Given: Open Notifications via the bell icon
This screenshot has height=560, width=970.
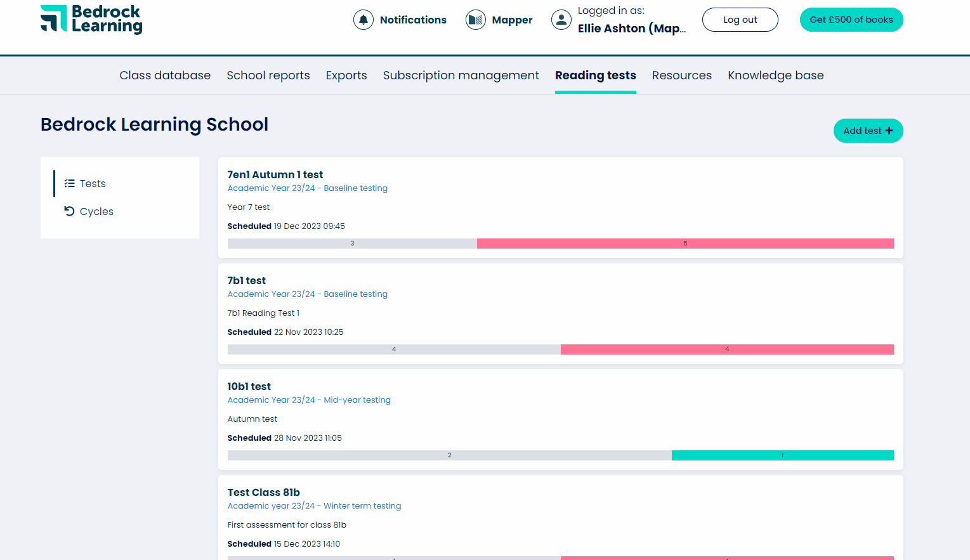Looking at the screenshot, I should (x=364, y=20).
